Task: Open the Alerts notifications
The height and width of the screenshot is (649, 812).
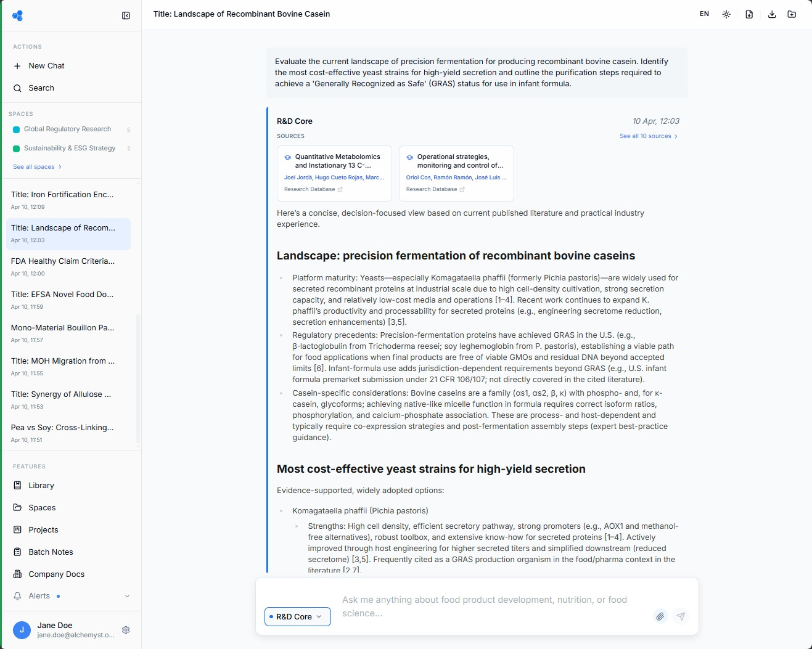Action: point(39,595)
